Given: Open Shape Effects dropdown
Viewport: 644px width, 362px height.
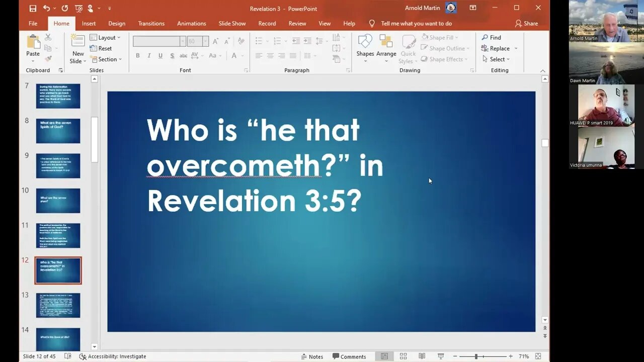Looking at the screenshot, I should [444, 59].
